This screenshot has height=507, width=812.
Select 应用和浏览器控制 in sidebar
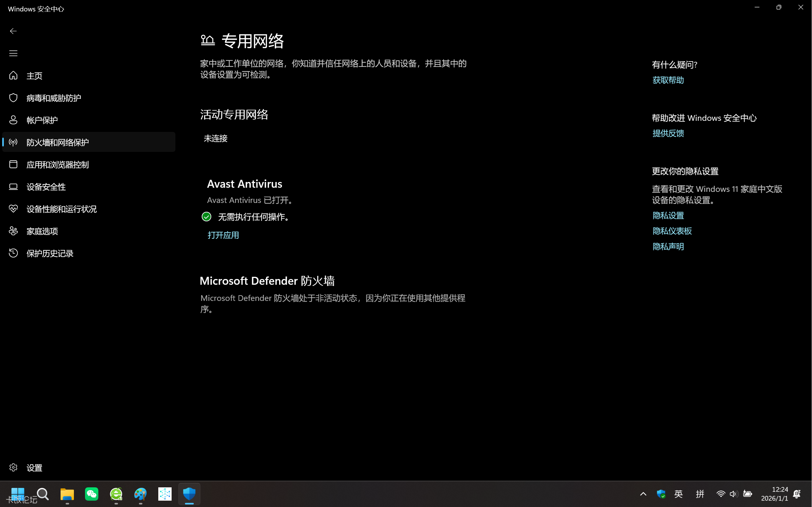coord(57,165)
